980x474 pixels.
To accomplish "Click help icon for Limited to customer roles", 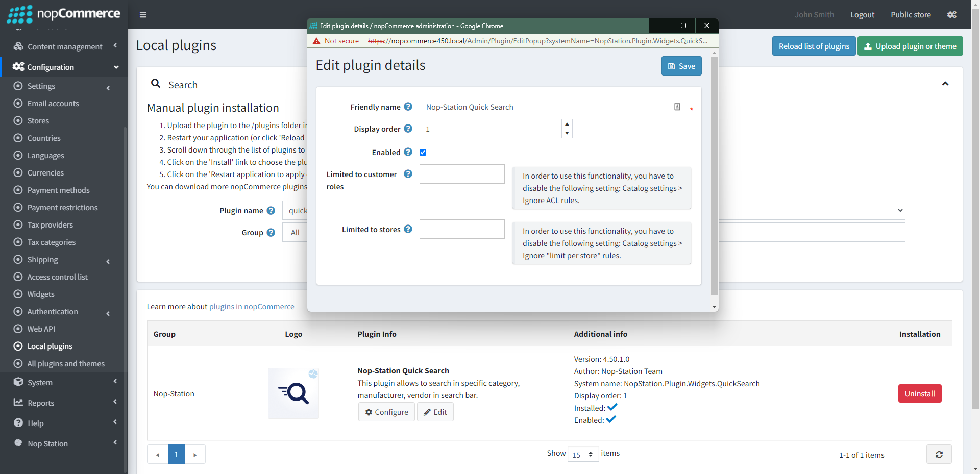I will (x=408, y=174).
